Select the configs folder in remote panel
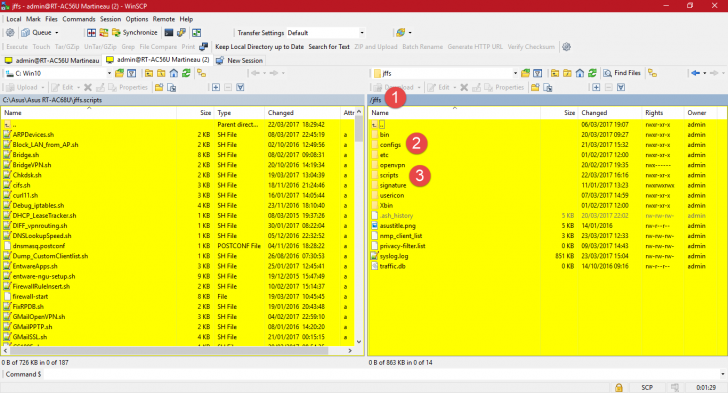The height and width of the screenshot is (393, 728). 390,145
